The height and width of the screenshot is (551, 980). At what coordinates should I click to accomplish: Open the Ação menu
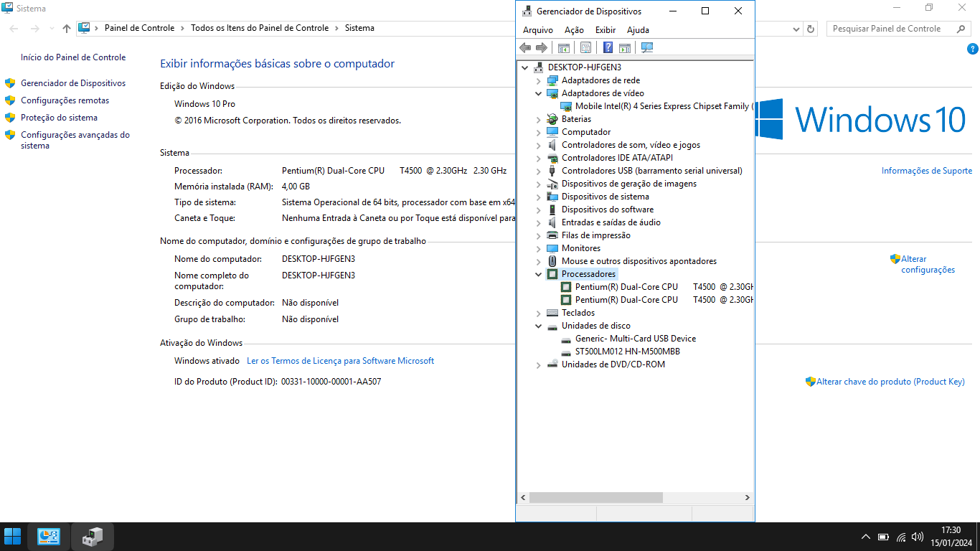pos(574,30)
